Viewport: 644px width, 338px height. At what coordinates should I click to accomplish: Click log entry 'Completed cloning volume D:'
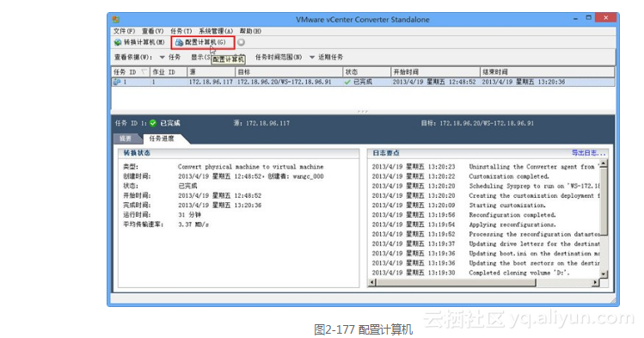tap(519, 273)
